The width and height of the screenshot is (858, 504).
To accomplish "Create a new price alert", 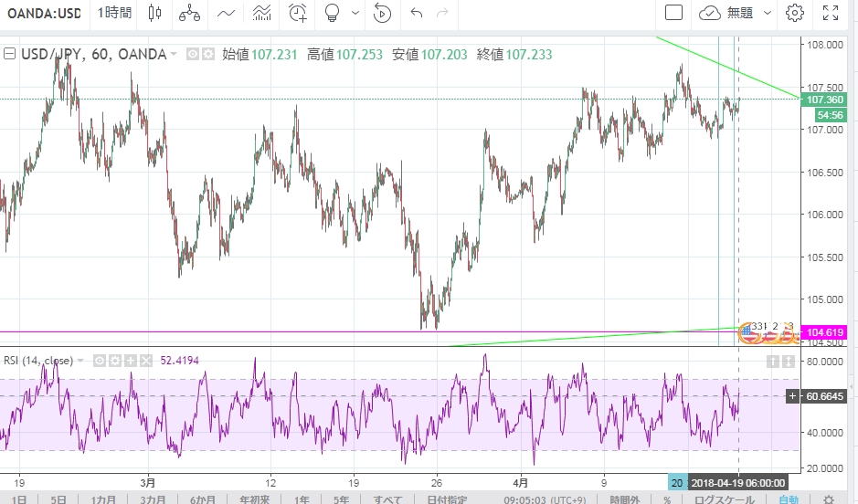I will [298, 13].
